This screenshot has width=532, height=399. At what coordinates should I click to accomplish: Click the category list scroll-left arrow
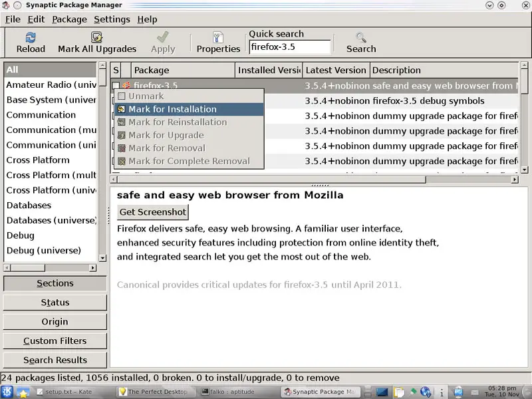(x=7, y=268)
